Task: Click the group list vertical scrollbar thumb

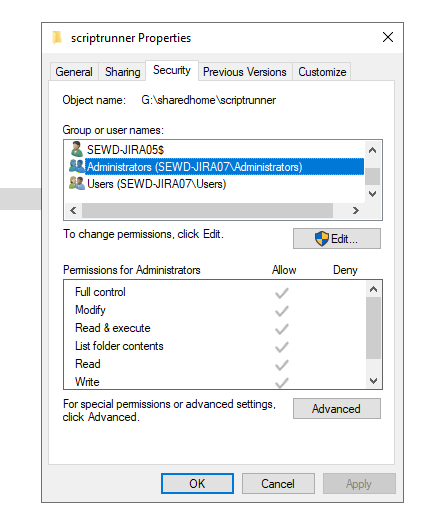Action: (373, 176)
